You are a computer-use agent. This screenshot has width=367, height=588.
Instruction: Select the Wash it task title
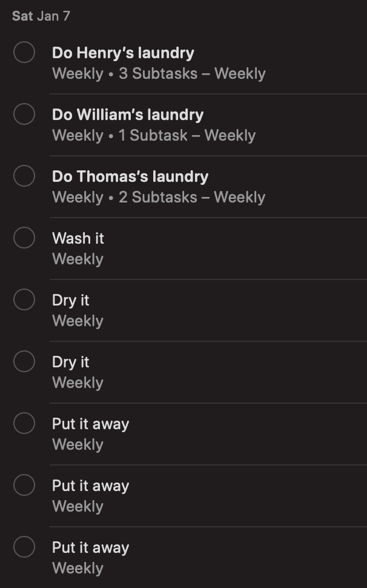click(x=78, y=238)
